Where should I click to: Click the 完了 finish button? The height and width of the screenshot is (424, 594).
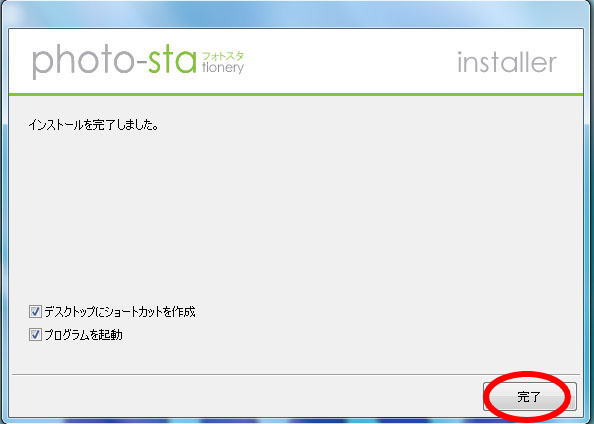click(530, 397)
